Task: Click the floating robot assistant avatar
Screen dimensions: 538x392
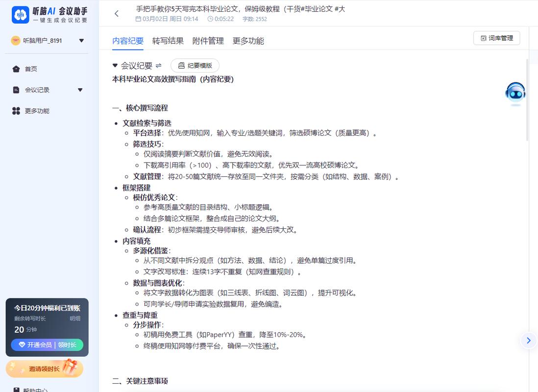Action: [515, 93]
